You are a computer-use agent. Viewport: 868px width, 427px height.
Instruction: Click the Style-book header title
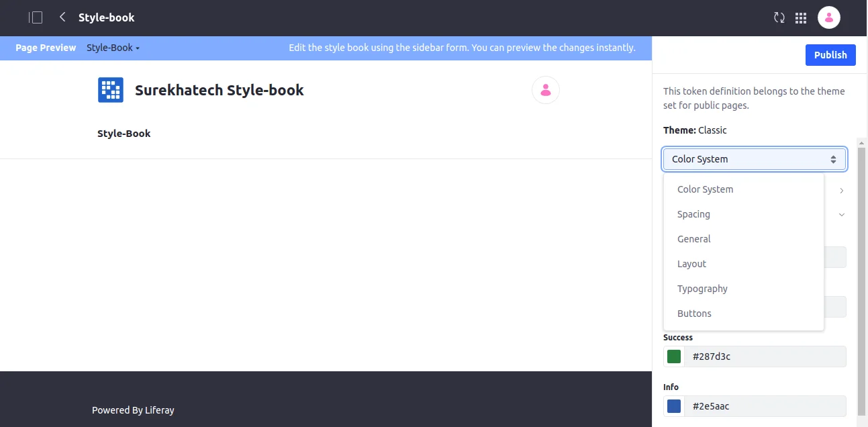107,17
